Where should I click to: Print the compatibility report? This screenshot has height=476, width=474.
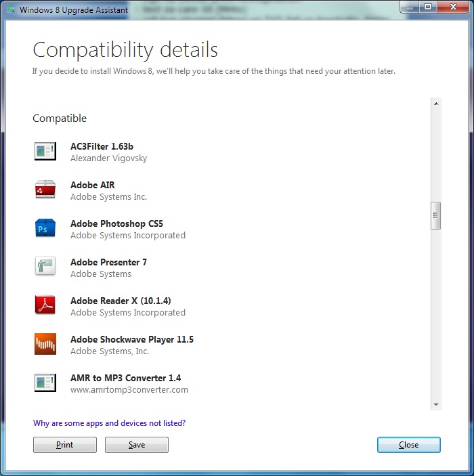pos(65,445)
